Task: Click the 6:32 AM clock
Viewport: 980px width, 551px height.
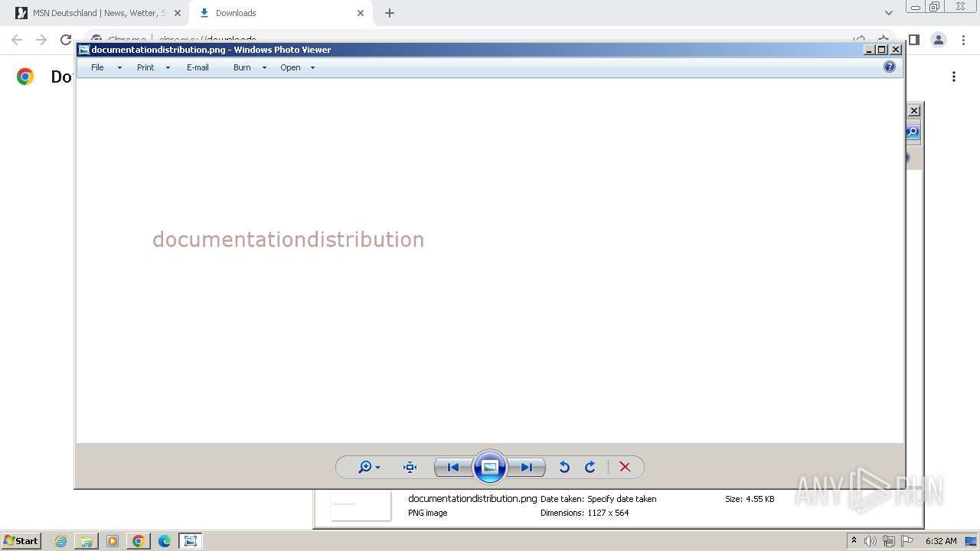Action: click(941, 541)
